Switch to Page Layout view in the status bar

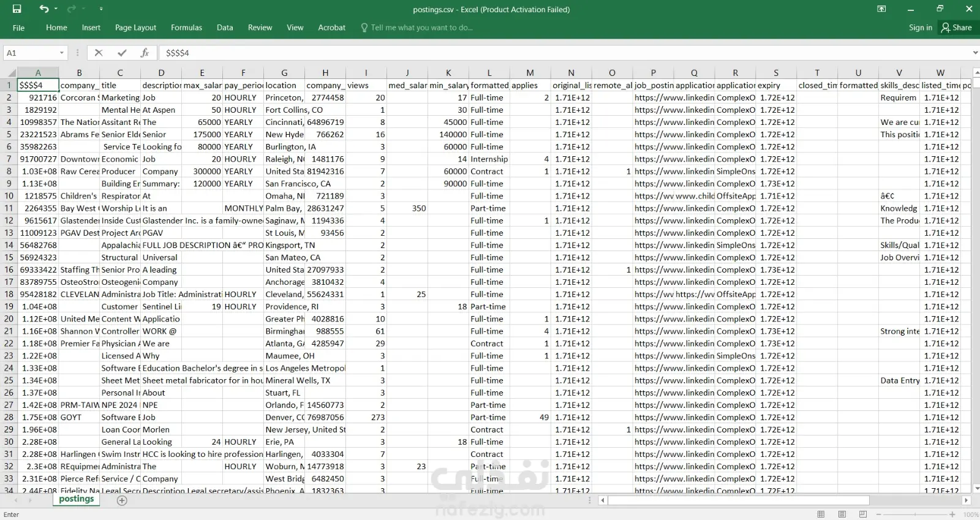(x=842, y=514)
